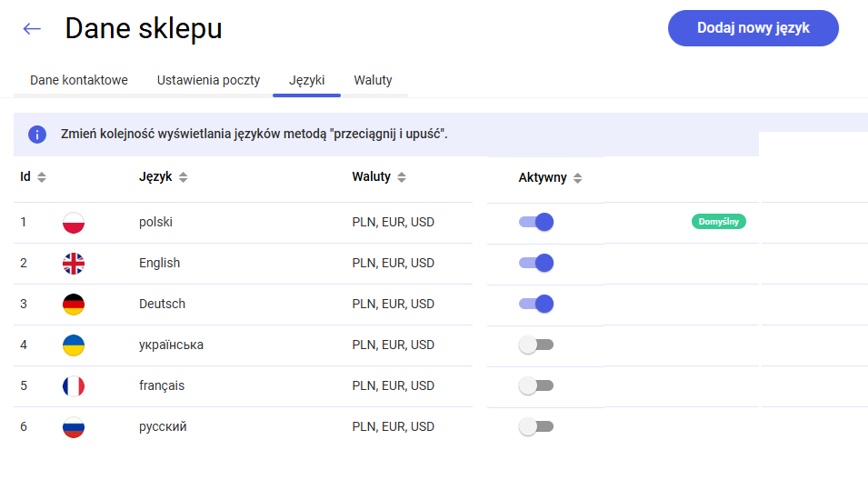
Task: Go back using the left arrow icon
Action: pyautogui.click(x=32, y=29)
